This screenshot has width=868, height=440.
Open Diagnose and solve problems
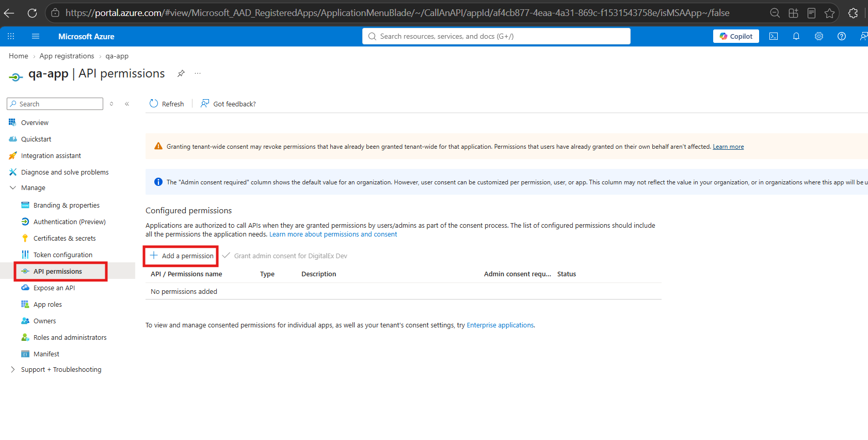[65, 172]
